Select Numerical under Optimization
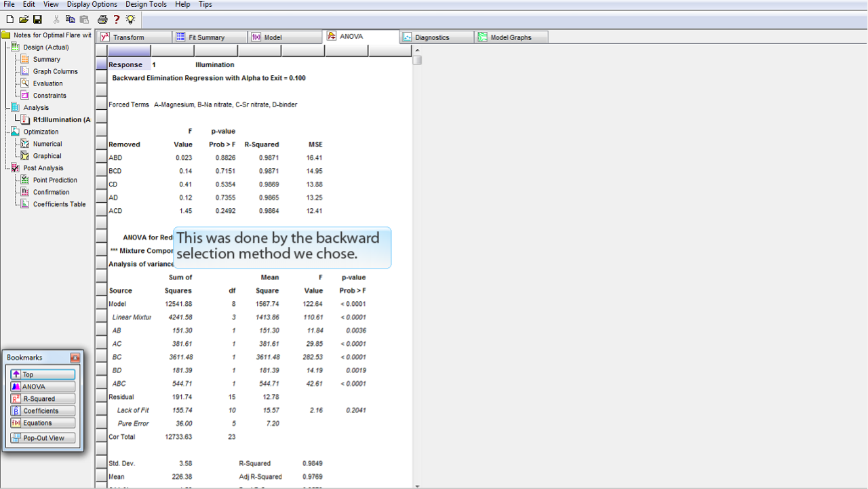 pos(47,144)
